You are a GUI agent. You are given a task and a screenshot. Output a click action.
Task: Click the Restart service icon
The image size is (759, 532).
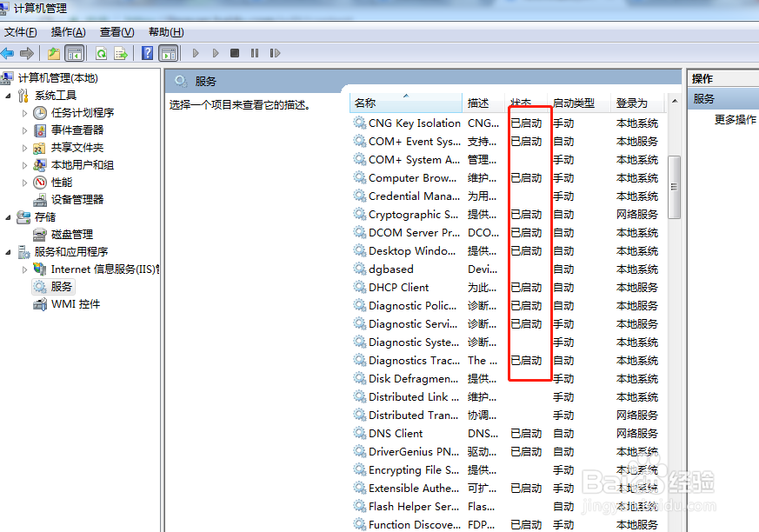pos(275,53)
